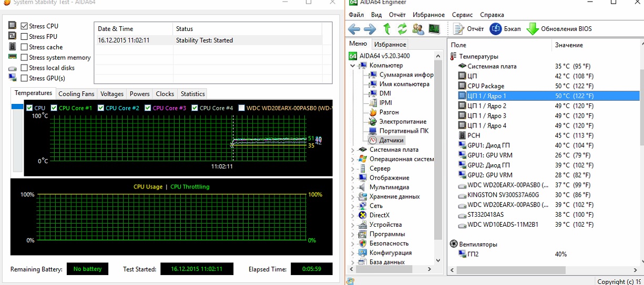Open the Сервис menu

click(x=462, y=15)
